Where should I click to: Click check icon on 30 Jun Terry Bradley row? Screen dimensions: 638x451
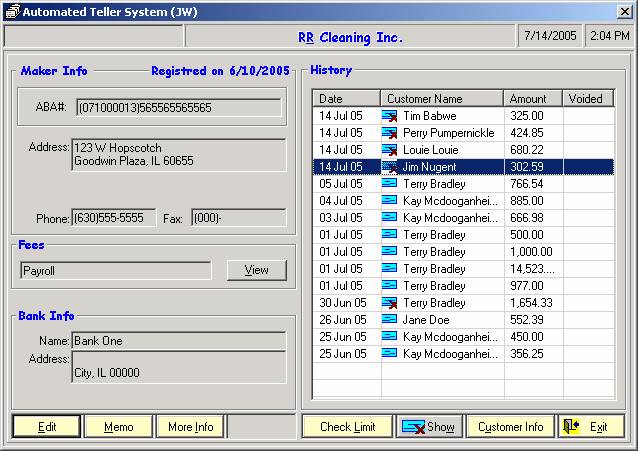click(390, 303)
